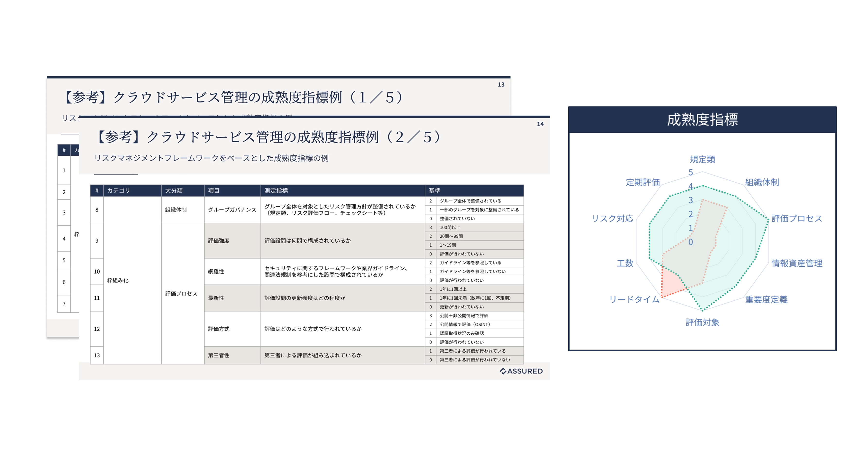Click the 評価対象 radar axis label

(702, 322)
